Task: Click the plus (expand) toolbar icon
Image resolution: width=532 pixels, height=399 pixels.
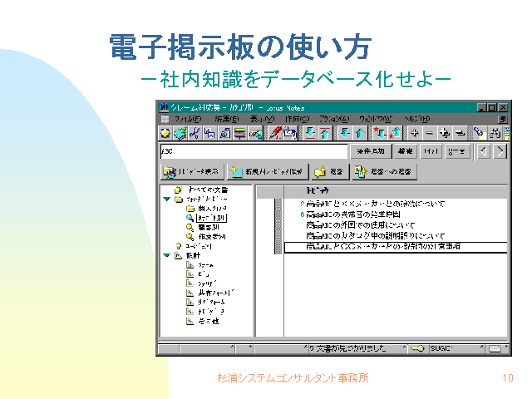Action: pyautogui.click(x=415, y=133)
